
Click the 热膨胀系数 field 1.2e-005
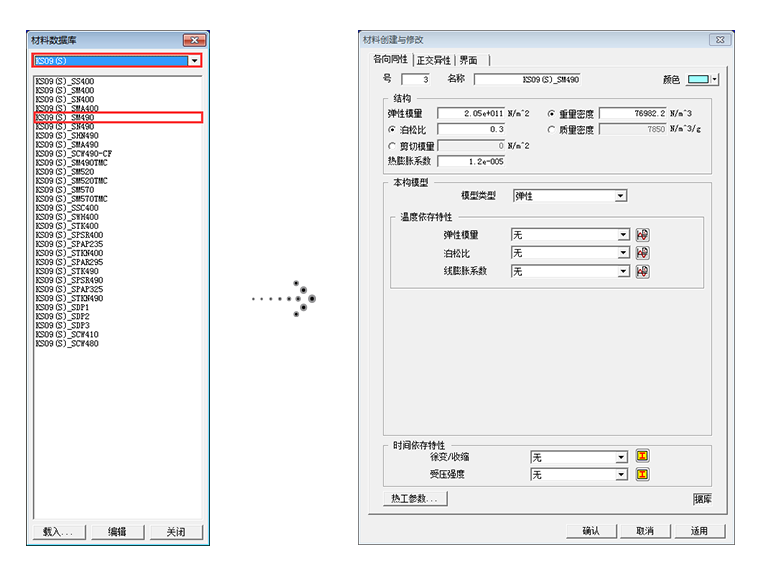471,161
